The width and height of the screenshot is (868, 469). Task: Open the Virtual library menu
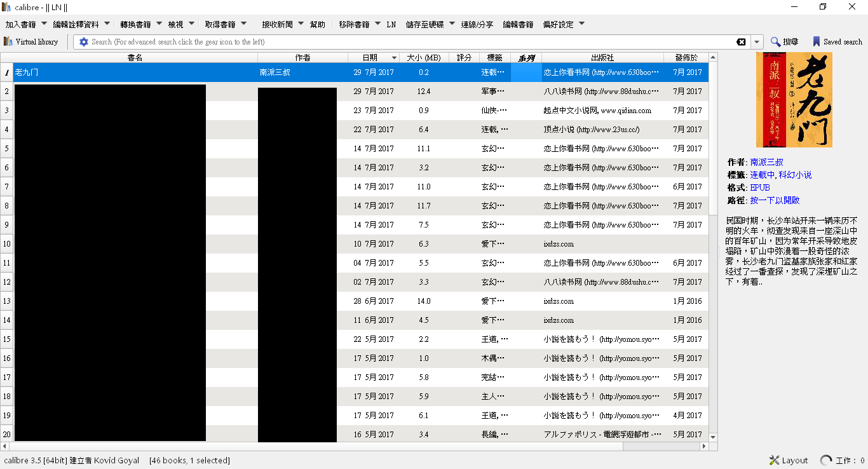coord(31,42)
